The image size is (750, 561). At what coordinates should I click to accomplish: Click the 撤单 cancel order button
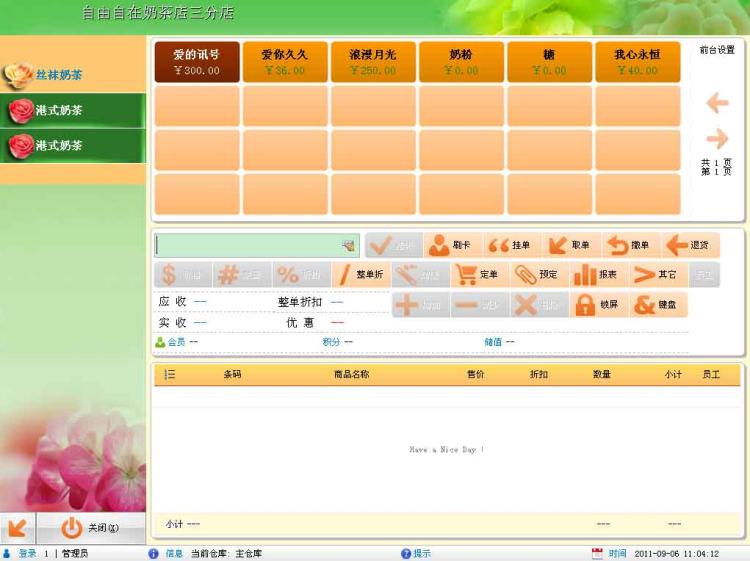631,245
